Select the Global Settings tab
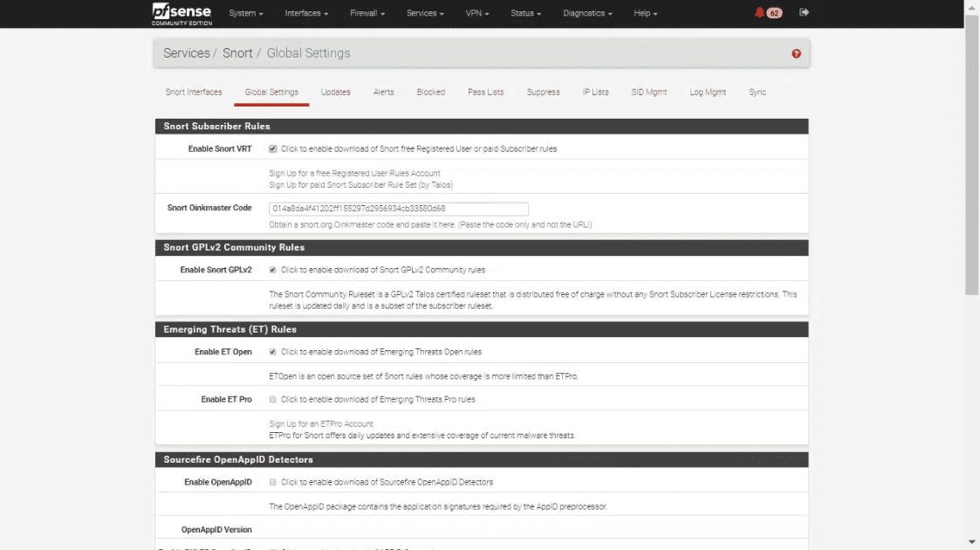Image resolution: width=980 pixels, height=550 pixels. 271,92
